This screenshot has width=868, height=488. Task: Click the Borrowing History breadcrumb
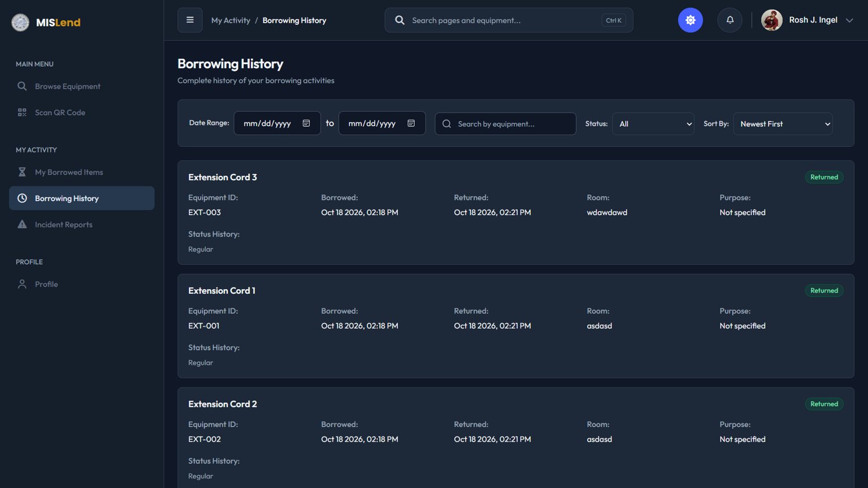click(x=294, y=20)
